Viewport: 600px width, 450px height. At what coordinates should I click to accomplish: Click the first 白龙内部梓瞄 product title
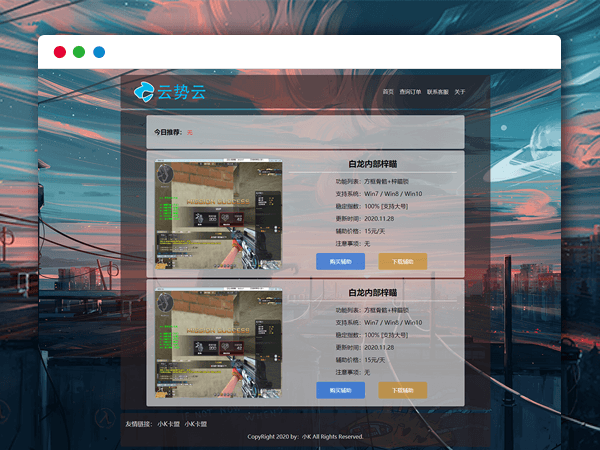(x=372, y=163)
